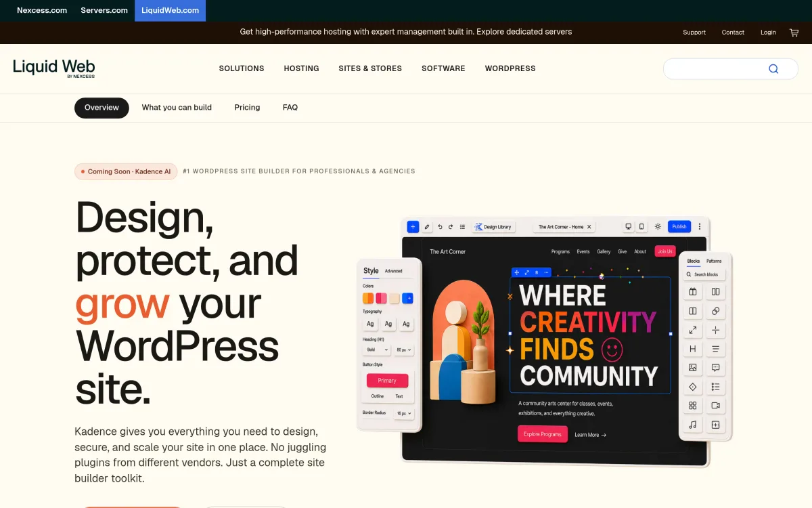812x508 pixels.
Task: Select the Overview tab
Action: point(101,108)
